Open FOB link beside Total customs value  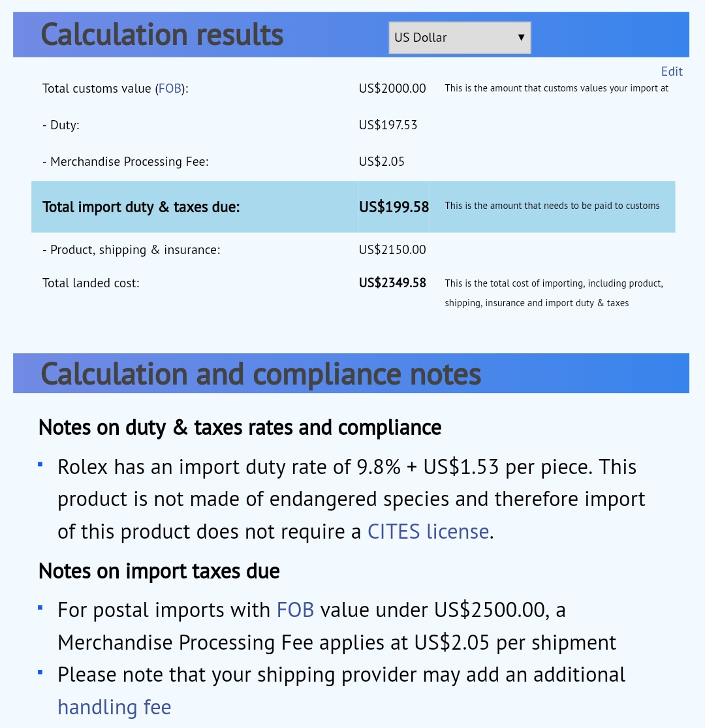click(x=170, y=89)
